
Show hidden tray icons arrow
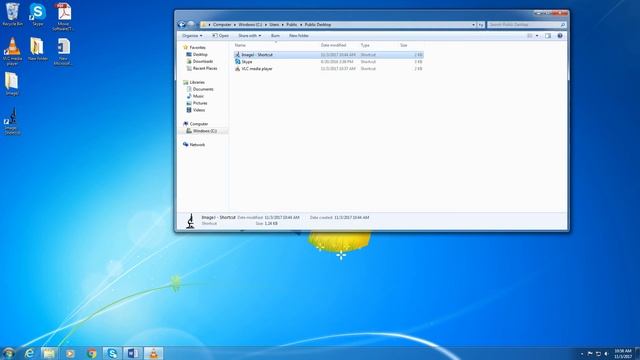pyautogui.click(x=582, y=354)
